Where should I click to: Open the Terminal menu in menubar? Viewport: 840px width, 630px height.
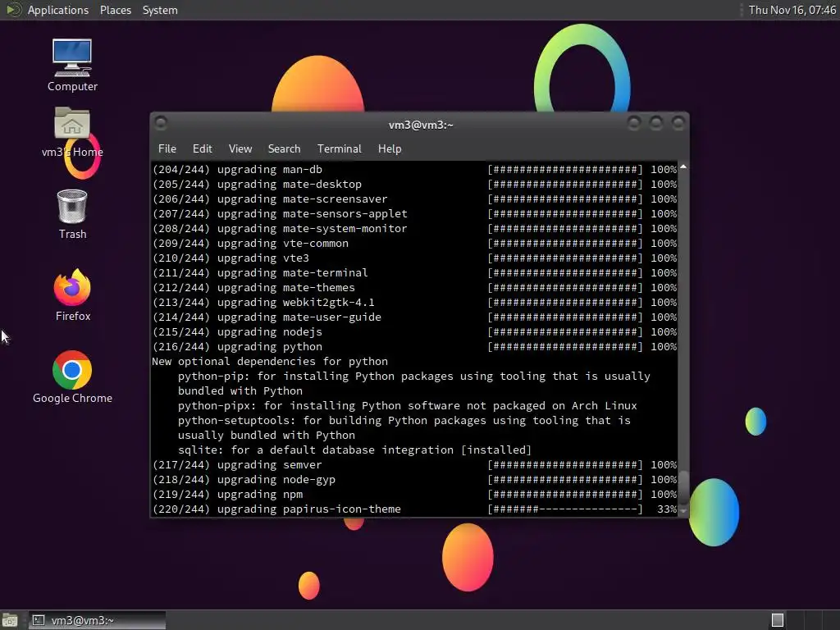point(339,148)
